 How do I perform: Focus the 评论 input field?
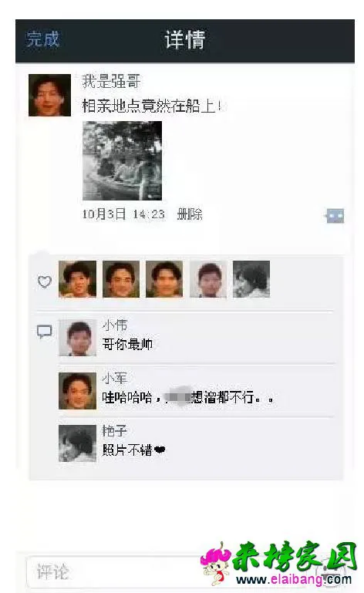(113, 572)
